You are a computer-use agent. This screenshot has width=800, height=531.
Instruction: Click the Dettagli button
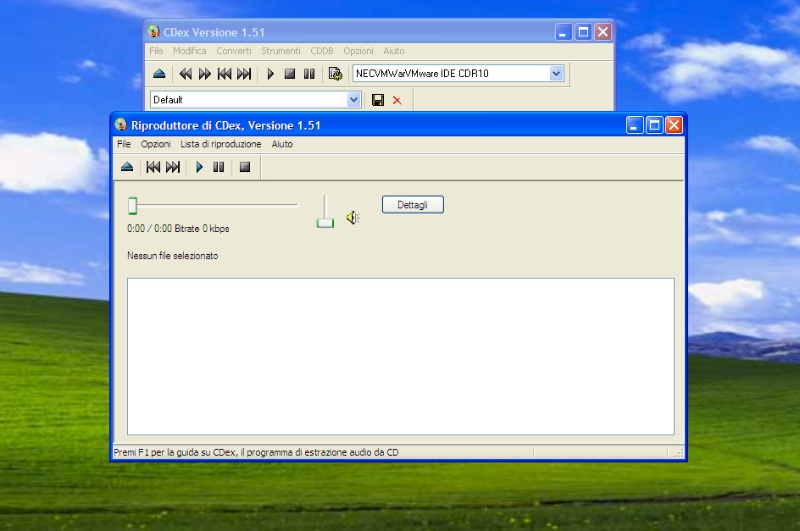click(412, 205)
